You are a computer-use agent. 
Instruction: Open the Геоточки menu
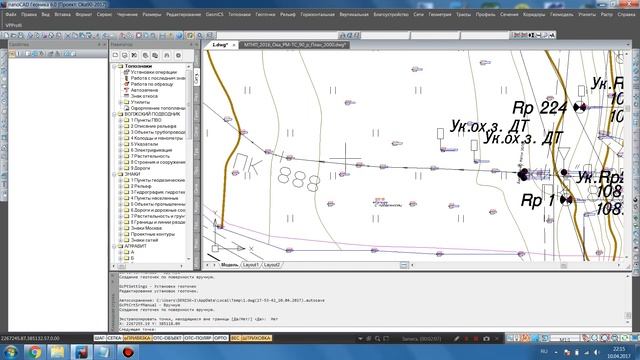[x=265, y=14]
